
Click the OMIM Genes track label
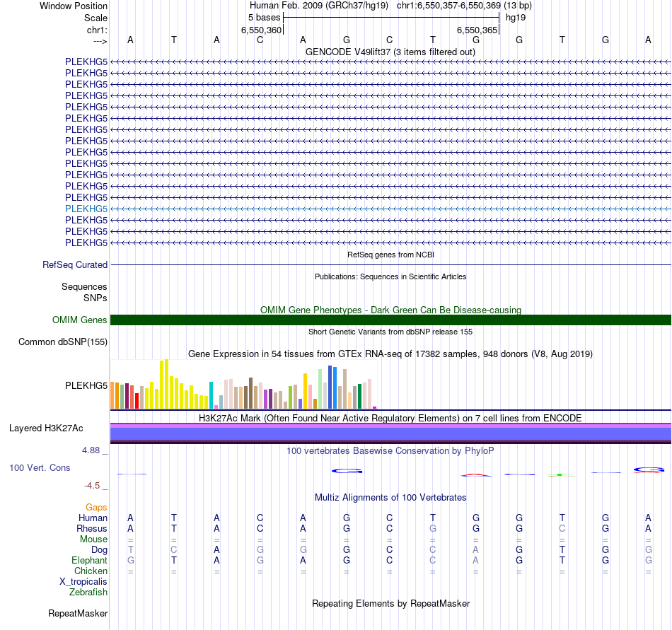click(x=80, y=320)
